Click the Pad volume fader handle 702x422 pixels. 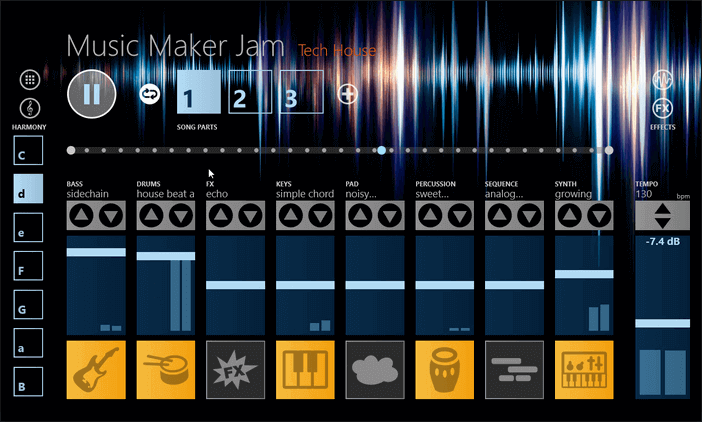375,285
